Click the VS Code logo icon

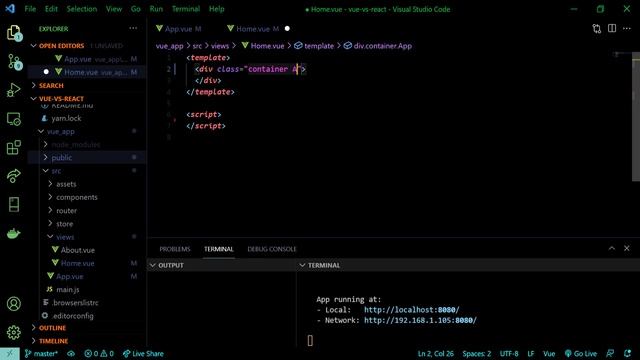[x=10, y=9]
